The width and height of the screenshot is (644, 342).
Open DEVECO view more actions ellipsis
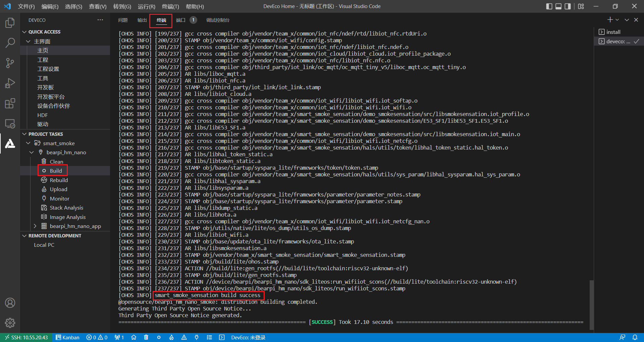coord(100,20)
